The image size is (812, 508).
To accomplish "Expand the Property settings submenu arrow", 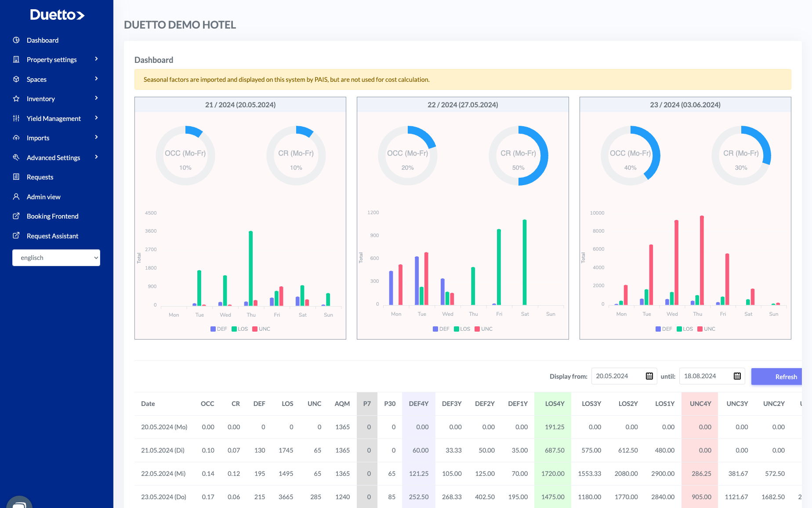I will [96, 59].
